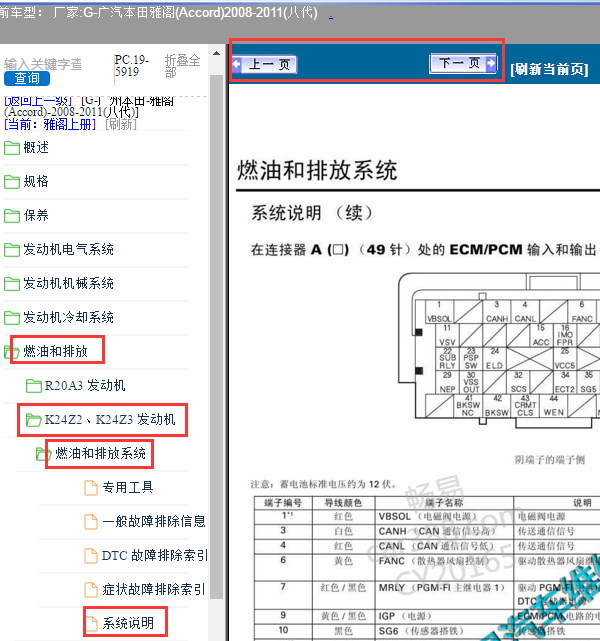Select 发动机机械系统 tree item
This screenshot has width=600, height=641.
pyautogui.click(x=68, y=283)
